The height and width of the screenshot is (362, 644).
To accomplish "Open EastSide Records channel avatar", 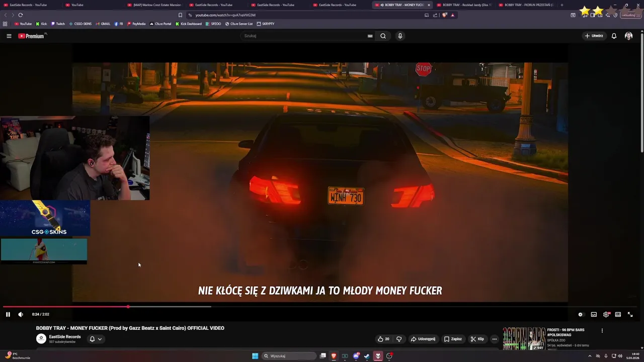I will pos(41,339).
